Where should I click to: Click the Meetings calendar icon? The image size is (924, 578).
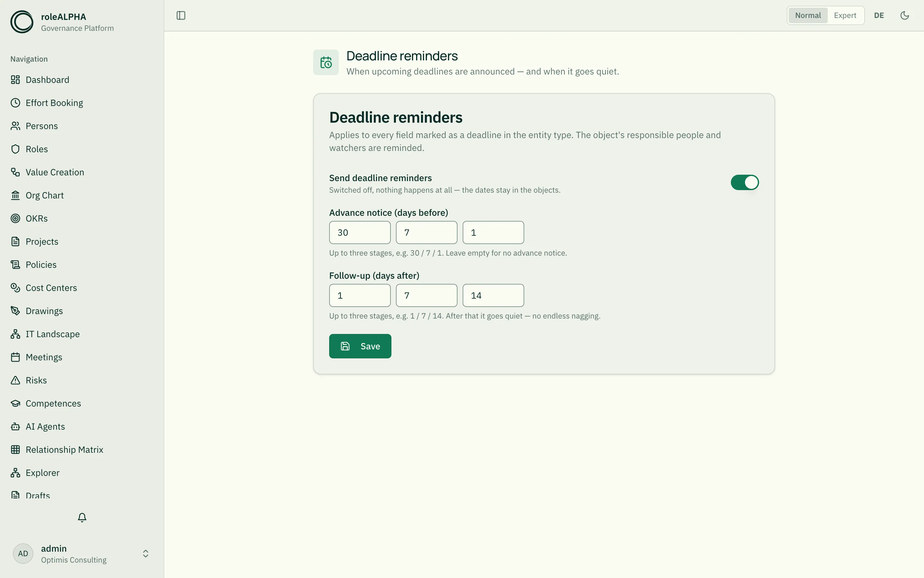15,357
